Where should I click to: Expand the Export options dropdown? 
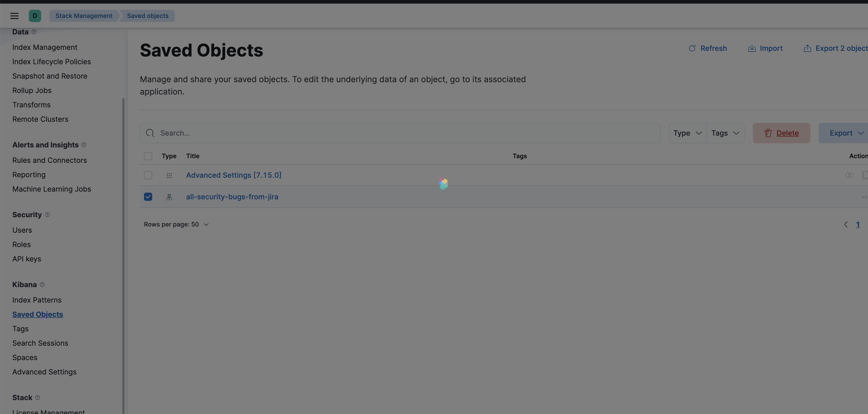click(x=843, y=133)
